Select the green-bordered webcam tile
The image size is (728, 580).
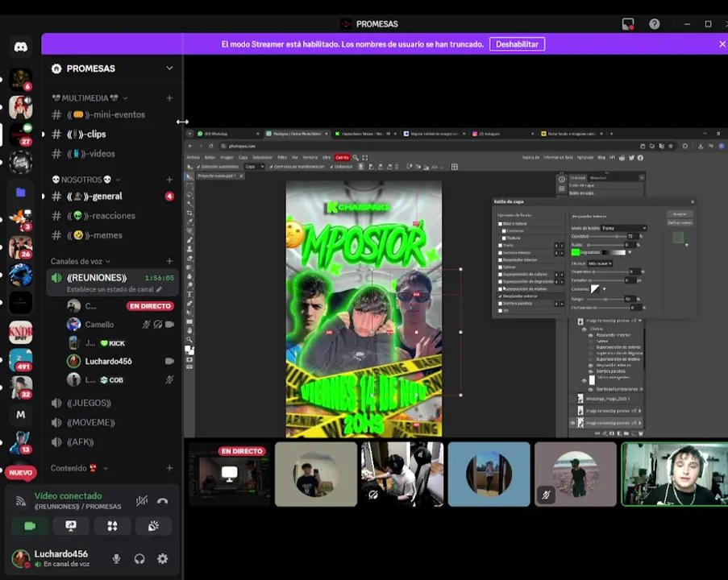[675, 474]
